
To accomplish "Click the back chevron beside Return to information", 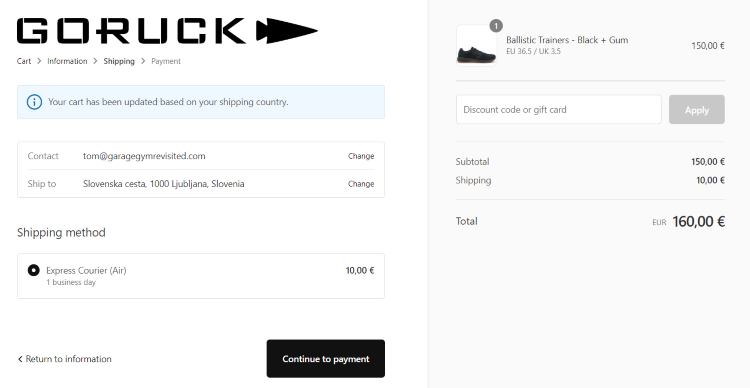I will tap(20, 359).
